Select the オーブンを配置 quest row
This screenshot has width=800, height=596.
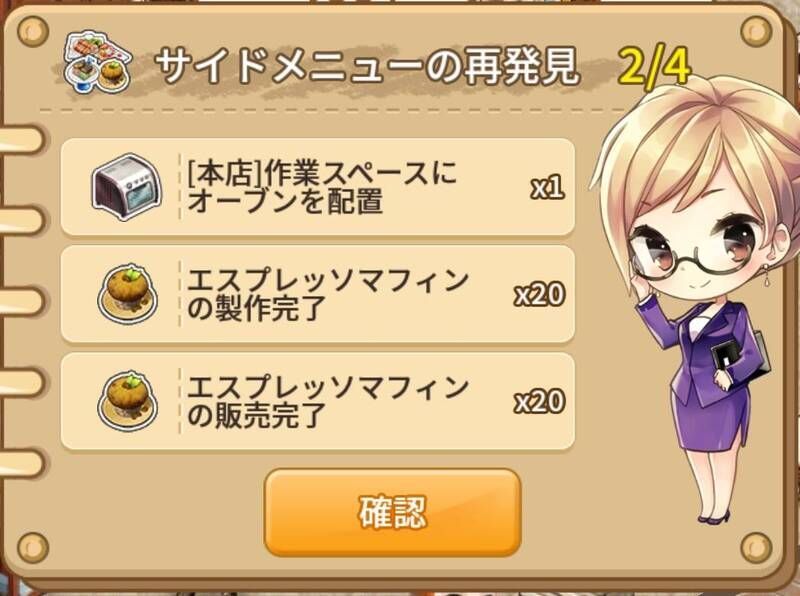317,187
